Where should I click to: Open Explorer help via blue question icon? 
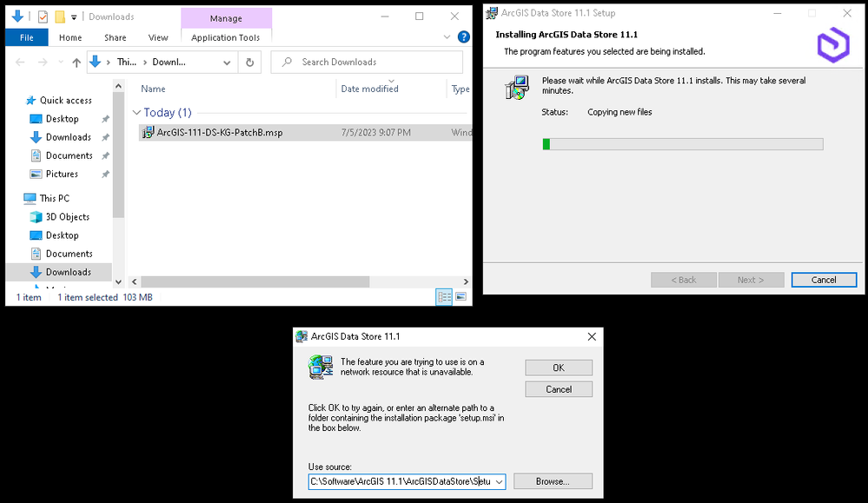click(464, 37)
